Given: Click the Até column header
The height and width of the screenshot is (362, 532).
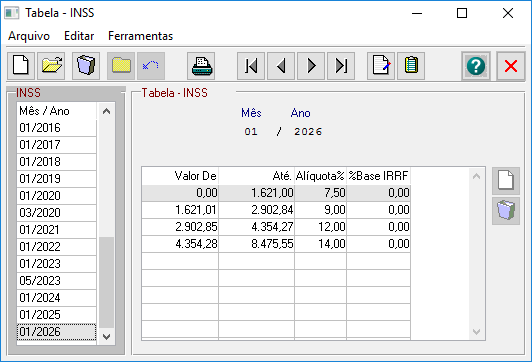Looking at the screenshot, I should (x=256, y=176).
